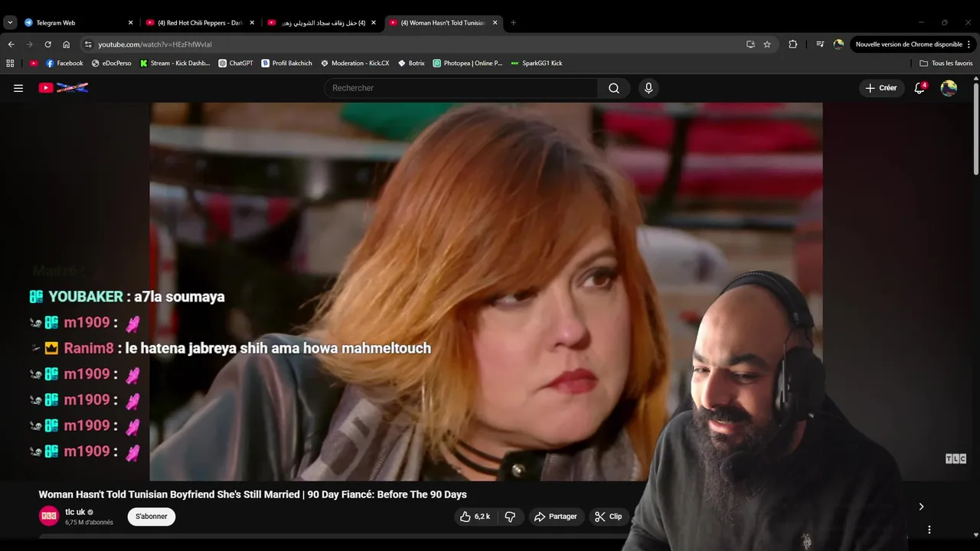The height and width of the screenshot is (551, 980).
Task: Open the Stream - Kick Dashboard bookmark
Action: [175, 64]
